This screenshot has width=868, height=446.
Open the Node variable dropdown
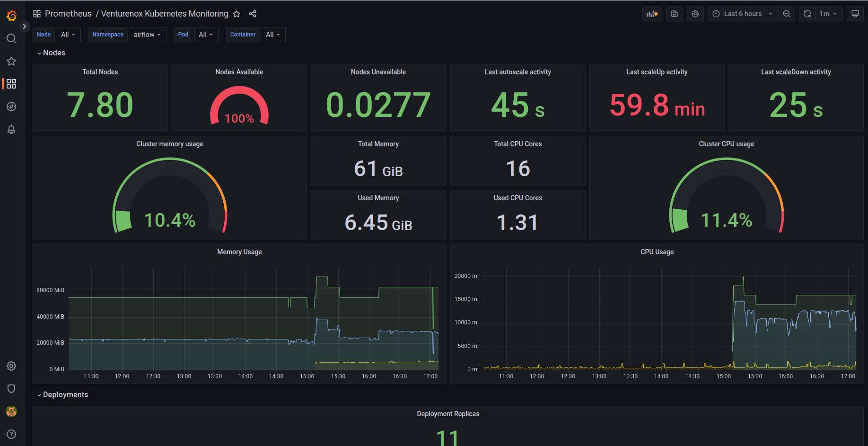point(68,35)
